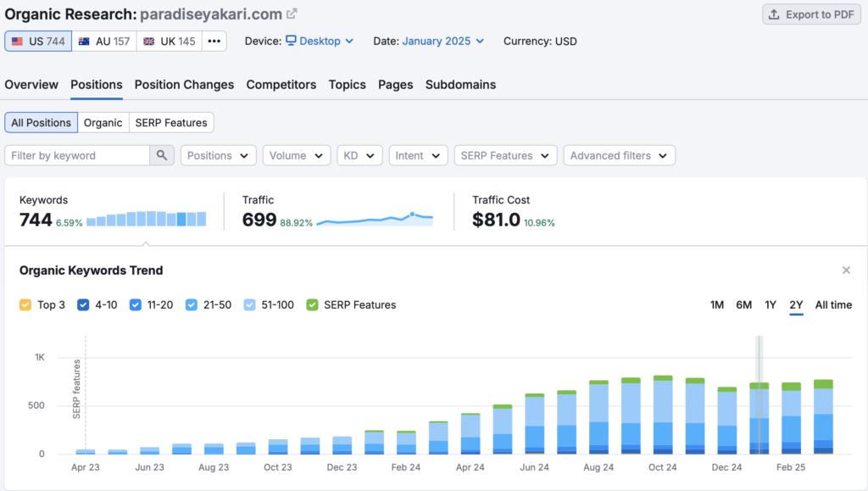Focus the Filter by keyword input field
Screen dimensions: 868x491
[77, 155]
